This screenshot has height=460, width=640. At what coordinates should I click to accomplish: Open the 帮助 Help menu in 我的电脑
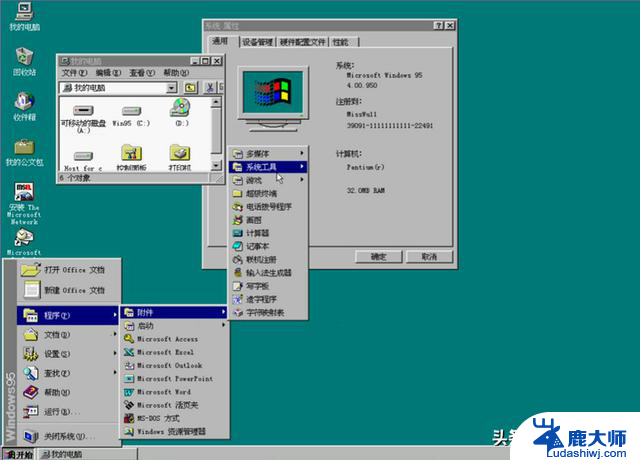pyautogui.click(x=176, y=73)
